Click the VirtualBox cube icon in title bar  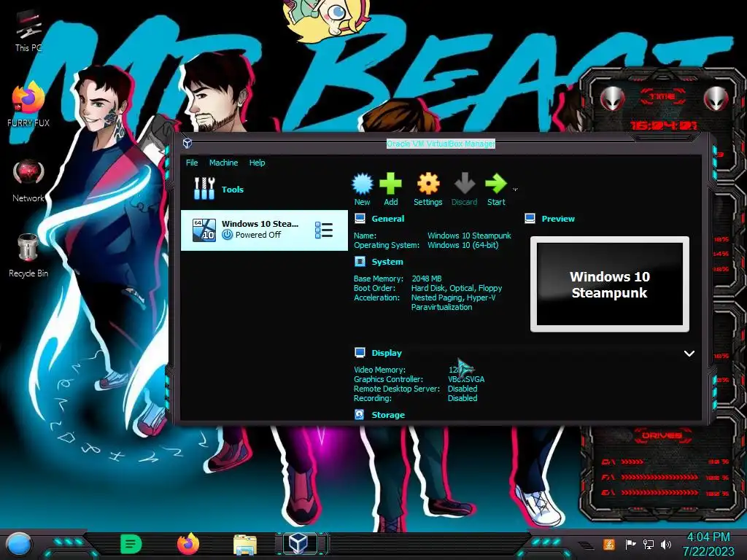[x=187, y=143]
